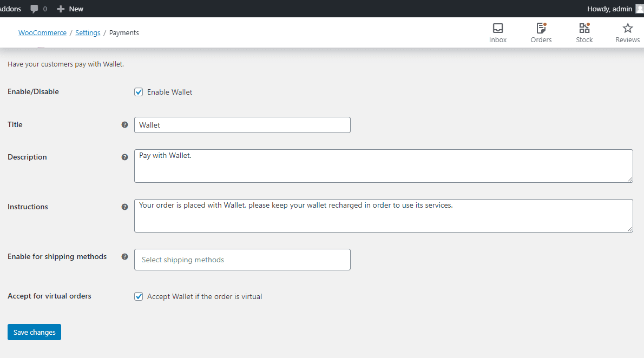
Task: Click inside the Title text field
Action: click(x=242, y=124)
